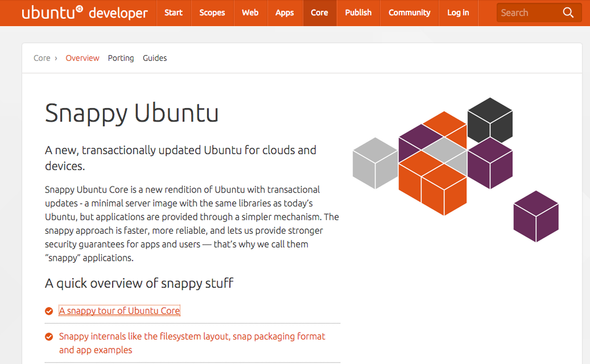Open 'A snappy tour of Ubuntu Core' link
Screen dimensions: 590x364
coord(119,311)
